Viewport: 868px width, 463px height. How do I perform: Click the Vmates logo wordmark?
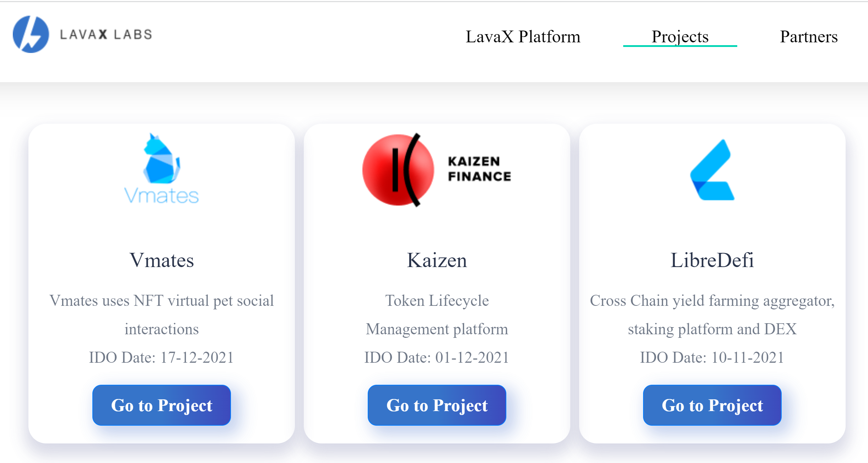pos(162,196)
